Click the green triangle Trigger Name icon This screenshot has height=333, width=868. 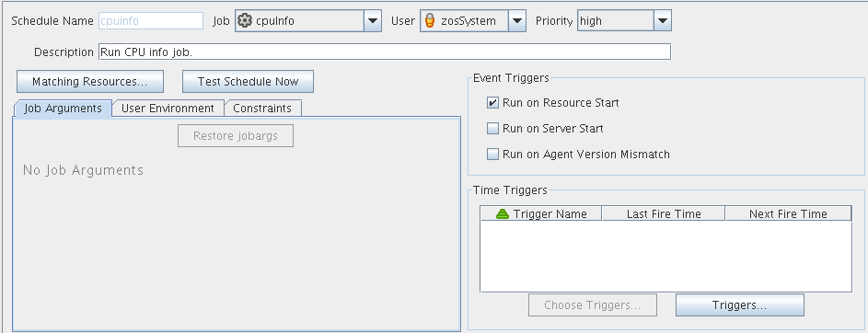click(x=502, y=214)
